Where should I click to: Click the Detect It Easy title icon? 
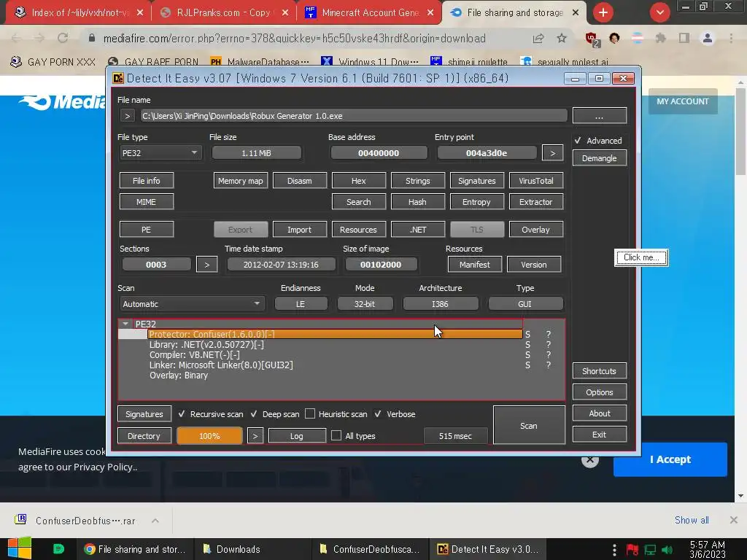point(117,79)
